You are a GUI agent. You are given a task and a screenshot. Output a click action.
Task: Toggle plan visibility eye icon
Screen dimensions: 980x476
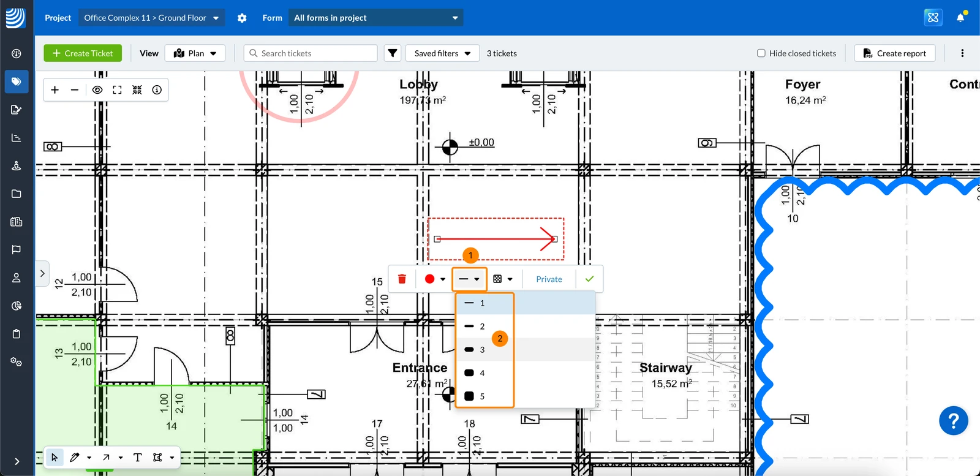point(97,90)
